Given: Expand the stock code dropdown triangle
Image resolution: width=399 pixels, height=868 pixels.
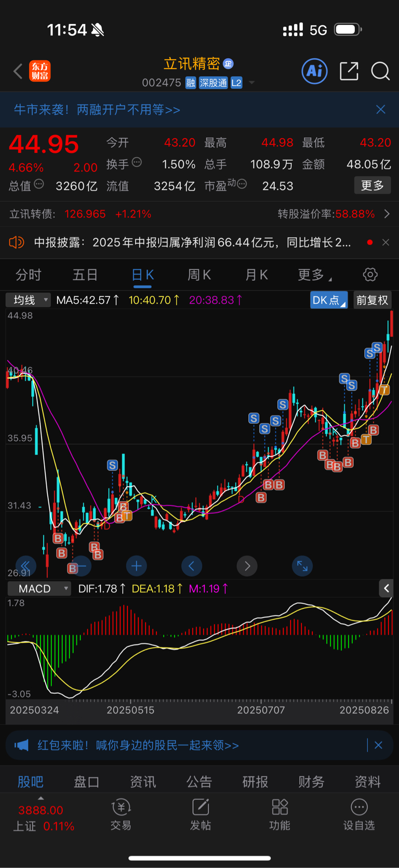Looking at the screenshot, I should pos(252,83).
